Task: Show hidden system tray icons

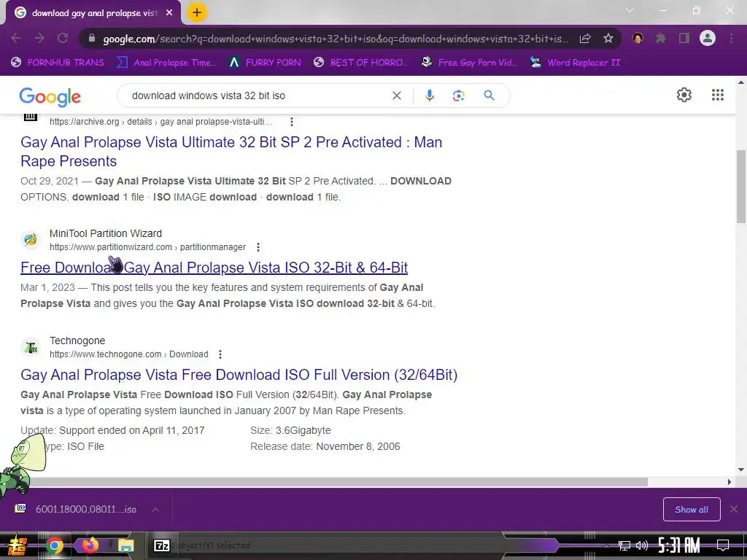Action: tap(606, 545)
